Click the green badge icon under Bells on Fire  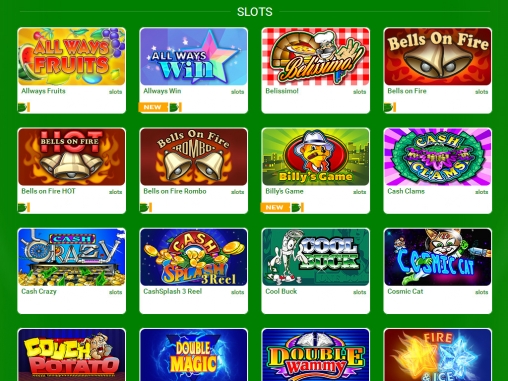coord(390,107)
